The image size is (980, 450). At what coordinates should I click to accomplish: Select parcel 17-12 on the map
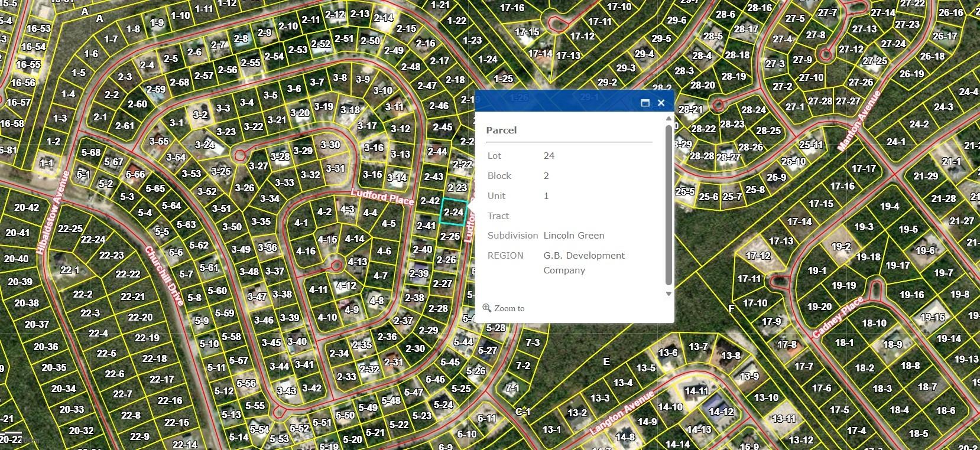click(758, 256)
